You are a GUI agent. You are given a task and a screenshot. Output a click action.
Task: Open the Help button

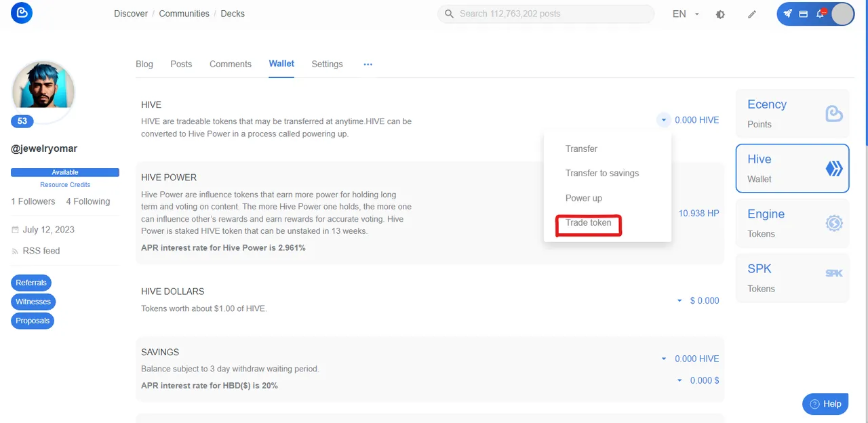coord(825,404)
